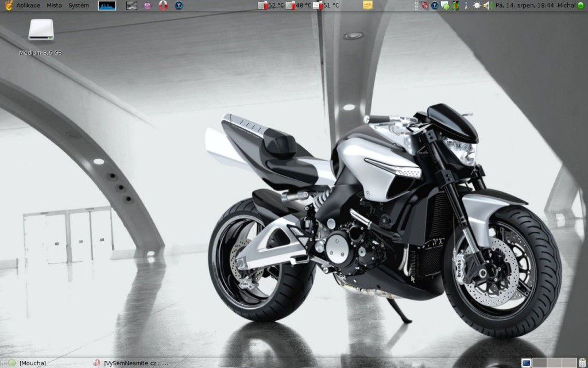This screenshot has height=368, width=588.
Task: Open the trash icon on the bottom panel
Action: click(582, 363)
